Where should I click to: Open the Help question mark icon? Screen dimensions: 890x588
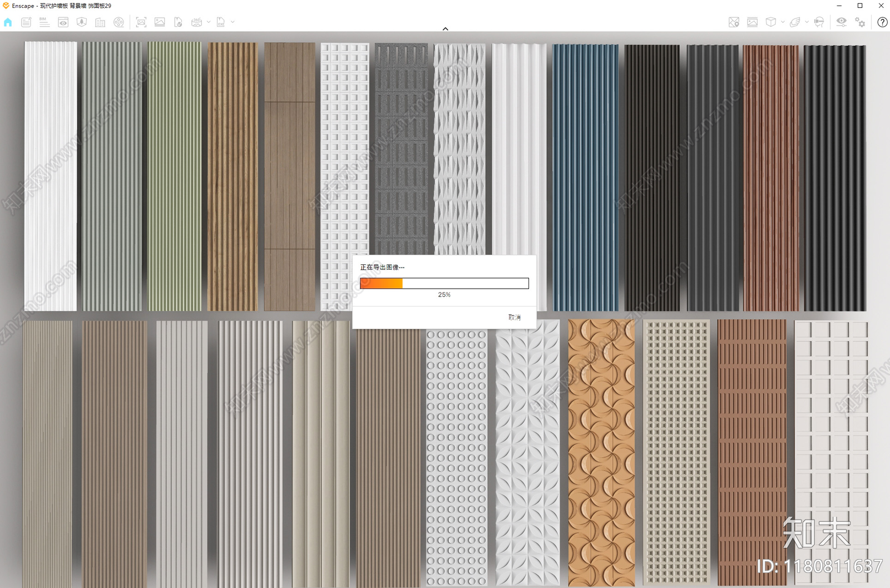click(x=882, y=22)
